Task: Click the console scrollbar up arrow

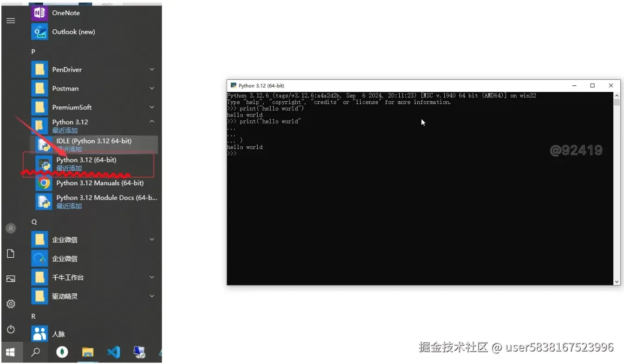Action: [x=617, y=95]
